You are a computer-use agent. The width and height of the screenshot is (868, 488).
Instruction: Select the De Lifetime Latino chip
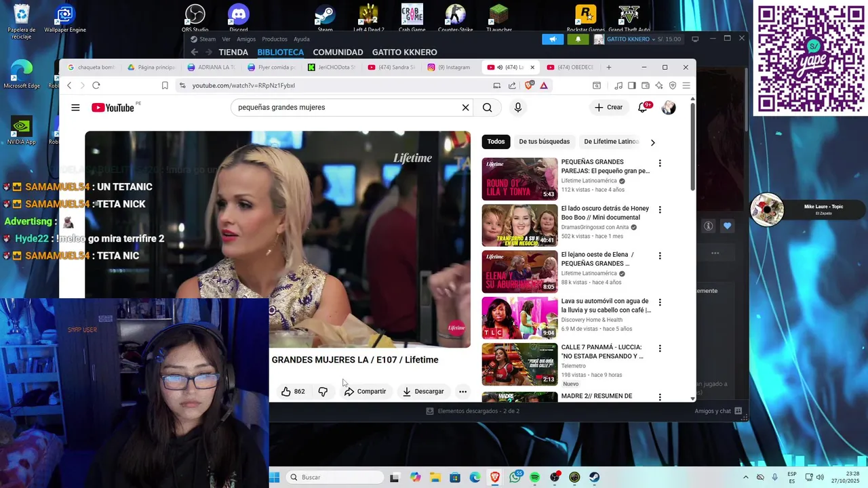coord(611,142)
